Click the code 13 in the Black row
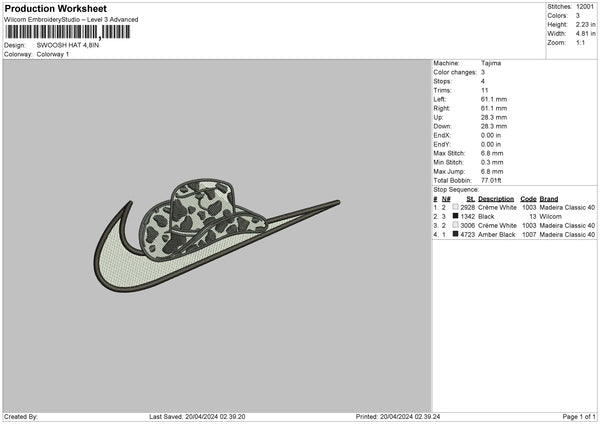600x424 pixels. point(533,217)
